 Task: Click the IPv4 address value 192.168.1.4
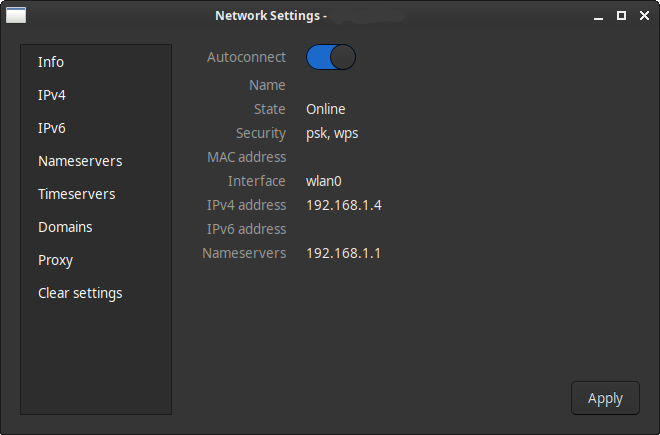(344, 205)
